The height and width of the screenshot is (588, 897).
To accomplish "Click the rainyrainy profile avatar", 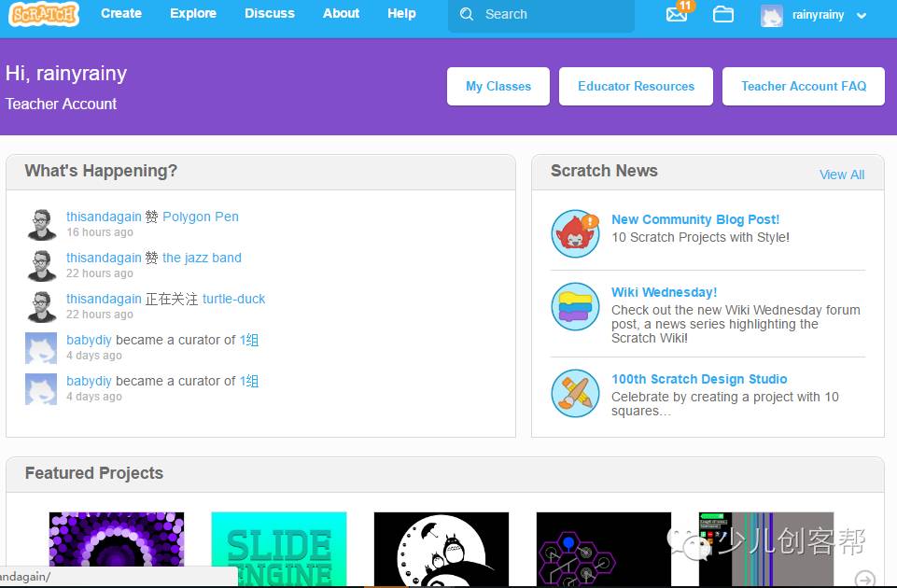I will click(x=771, y=16).
